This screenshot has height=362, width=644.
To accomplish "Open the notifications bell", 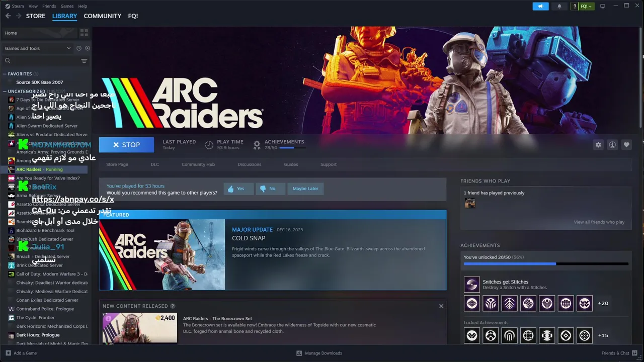I will tap(559, 6).
